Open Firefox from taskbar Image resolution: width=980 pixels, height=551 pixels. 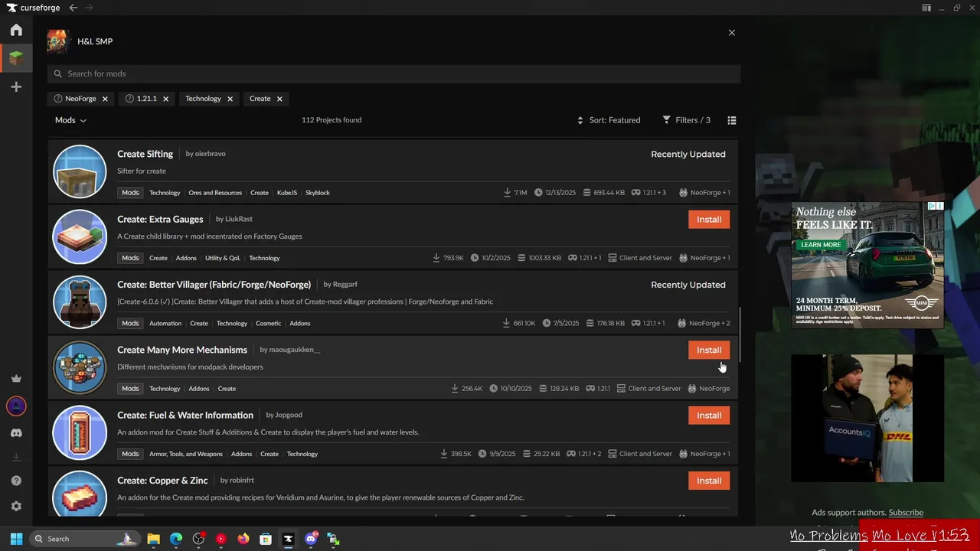[243, 539]
